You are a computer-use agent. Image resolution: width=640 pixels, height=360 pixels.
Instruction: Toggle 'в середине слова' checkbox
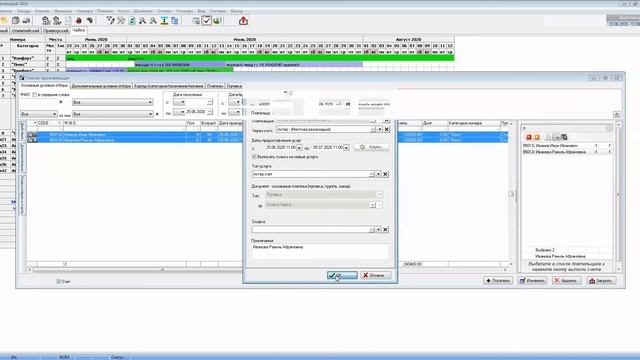(x=35, y=95)
